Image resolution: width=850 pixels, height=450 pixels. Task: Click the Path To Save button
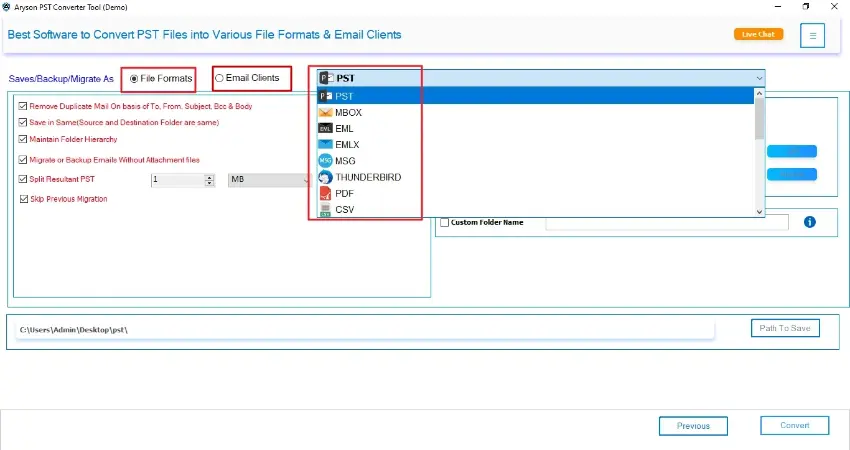[784, 328]
